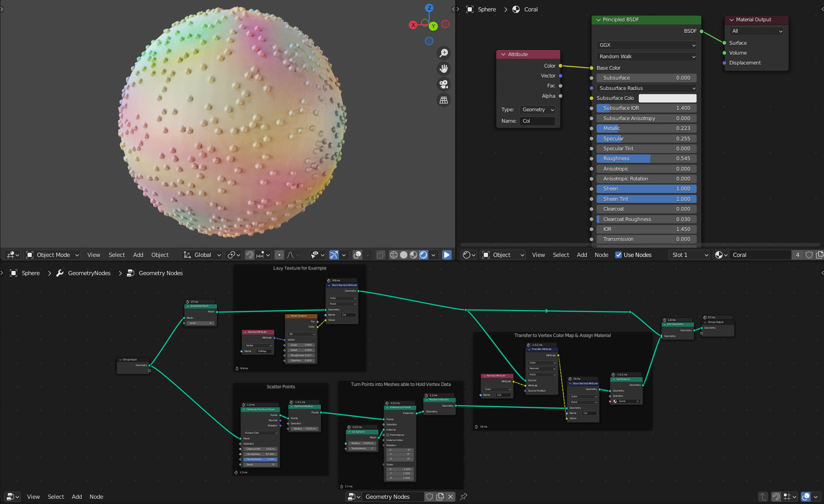Click the Sheen Tint 1.000 slider

(x=647, y=199)
